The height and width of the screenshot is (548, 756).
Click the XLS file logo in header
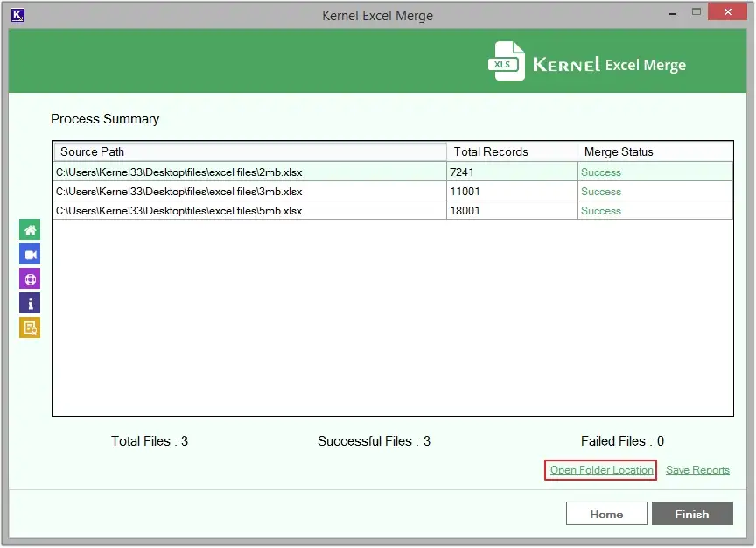click(x=506, y=63)
